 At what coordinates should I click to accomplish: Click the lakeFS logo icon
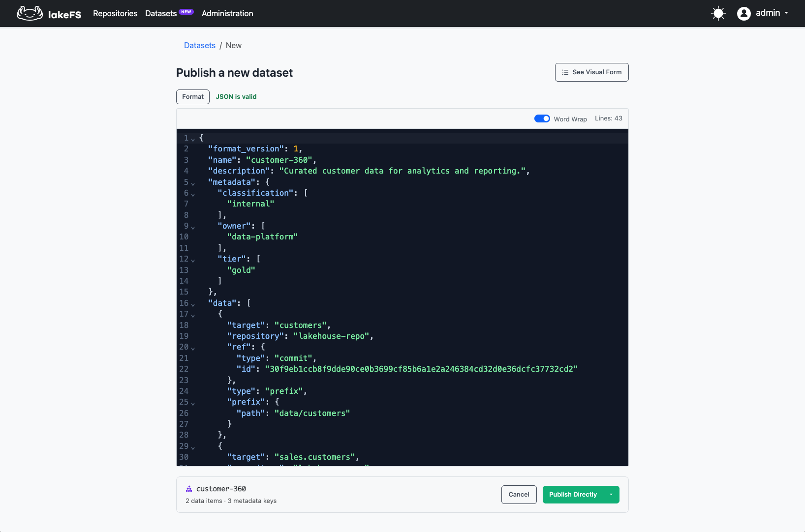point(30,13)
